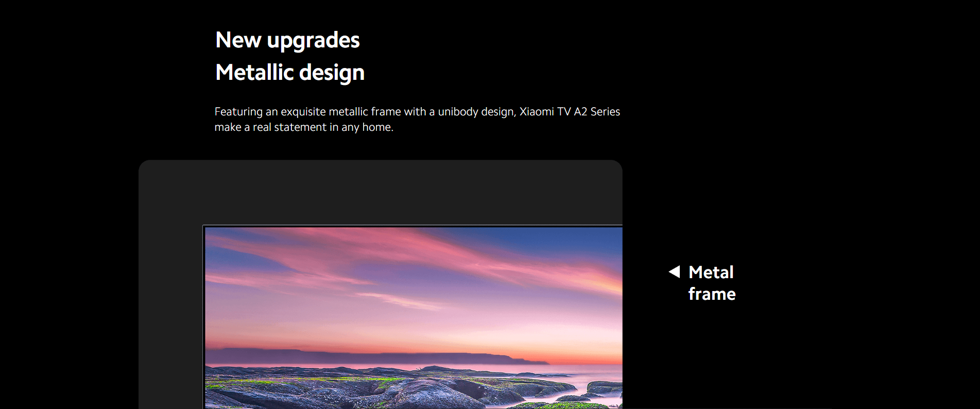This screenshot has height=409, width=980.
Task: Click the "Metallic design" heading
Action: [290, 72]
